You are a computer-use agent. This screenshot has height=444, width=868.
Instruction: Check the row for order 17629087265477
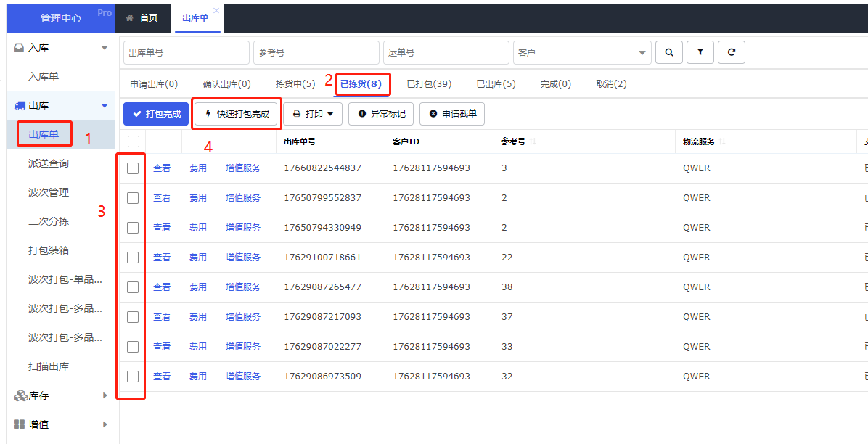tap(133, 287)
